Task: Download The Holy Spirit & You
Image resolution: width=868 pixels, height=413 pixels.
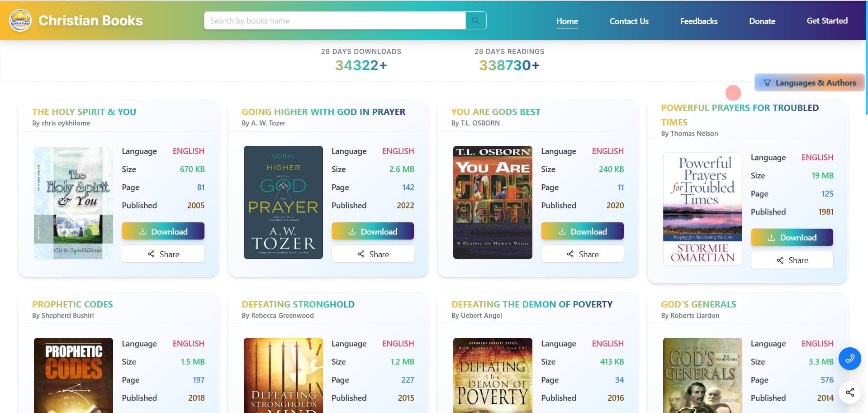Action: [x=163, y=231]
